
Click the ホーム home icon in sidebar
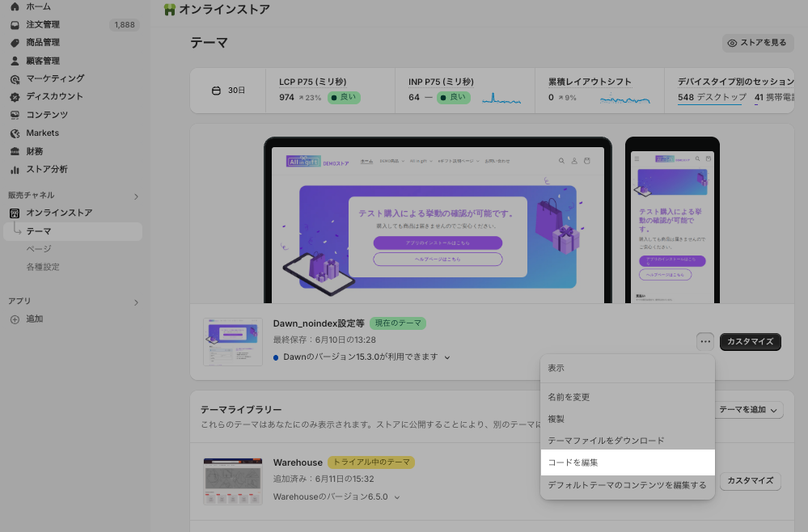pyautogui.click(x=15, y=6)
